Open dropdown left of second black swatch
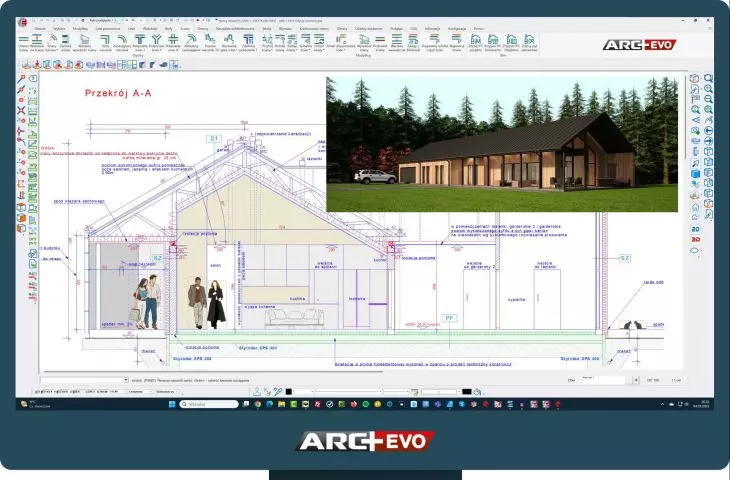 point(459,392)
